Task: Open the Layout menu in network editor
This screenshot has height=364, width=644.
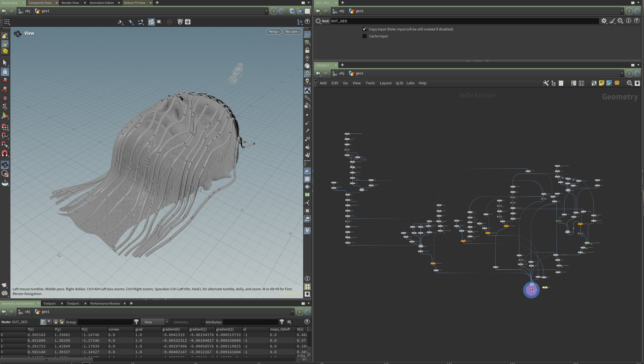Action: click(386, 83)
